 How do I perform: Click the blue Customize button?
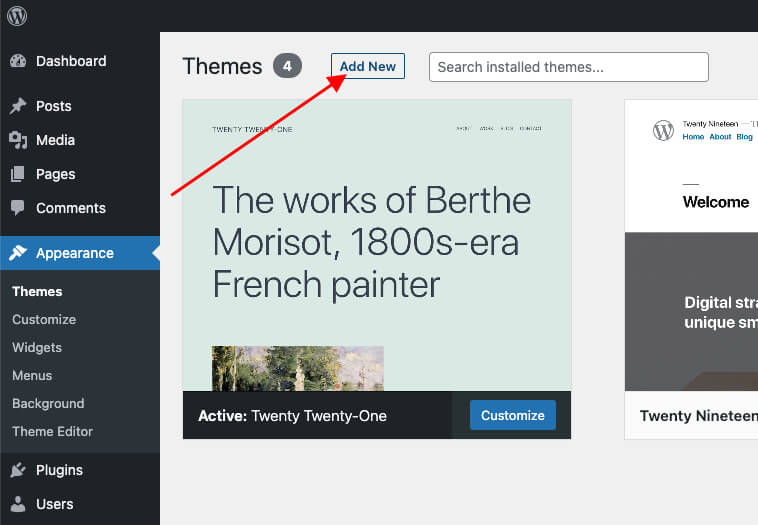tap(512, 415)
